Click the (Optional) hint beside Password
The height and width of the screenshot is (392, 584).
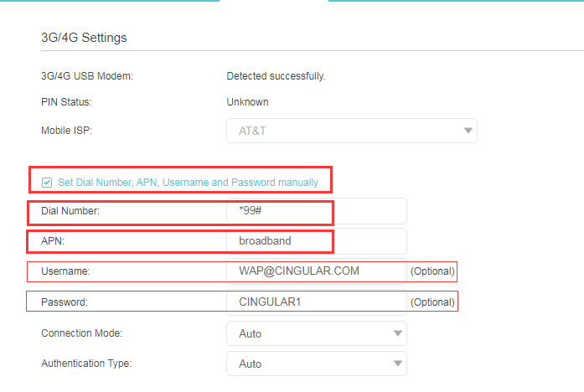pos(432,302)
